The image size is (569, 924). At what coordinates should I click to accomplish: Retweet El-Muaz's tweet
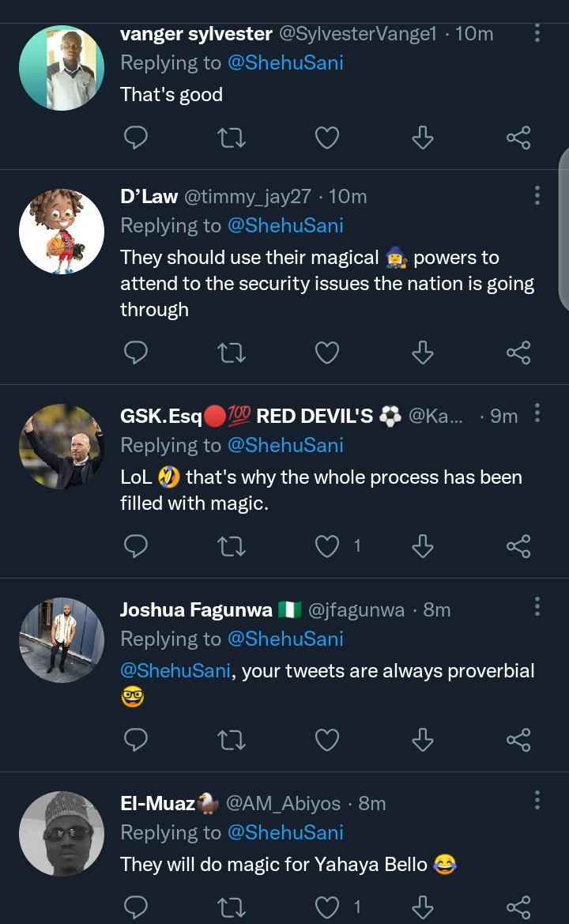tap(231, 906)
